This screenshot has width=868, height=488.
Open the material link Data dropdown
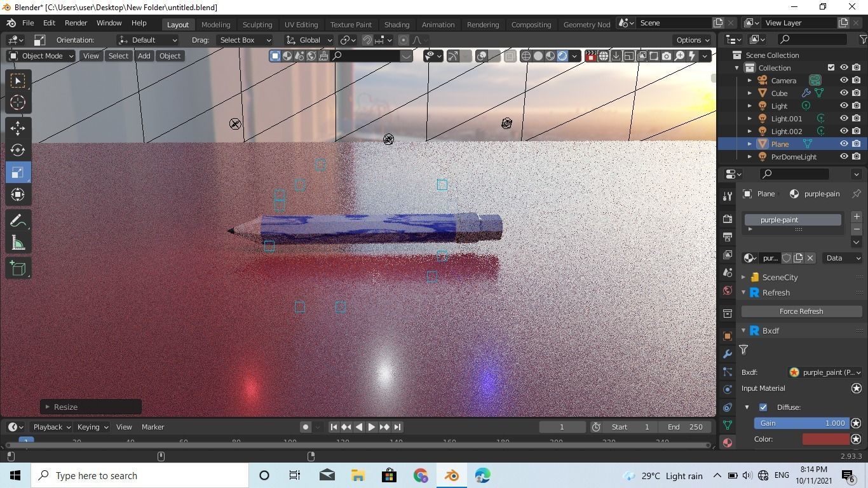tap(843, 258)
